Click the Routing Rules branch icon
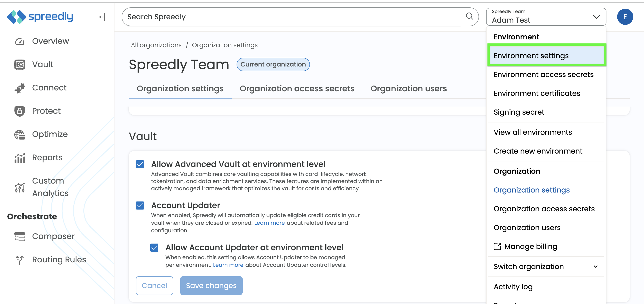 (19, 260)
